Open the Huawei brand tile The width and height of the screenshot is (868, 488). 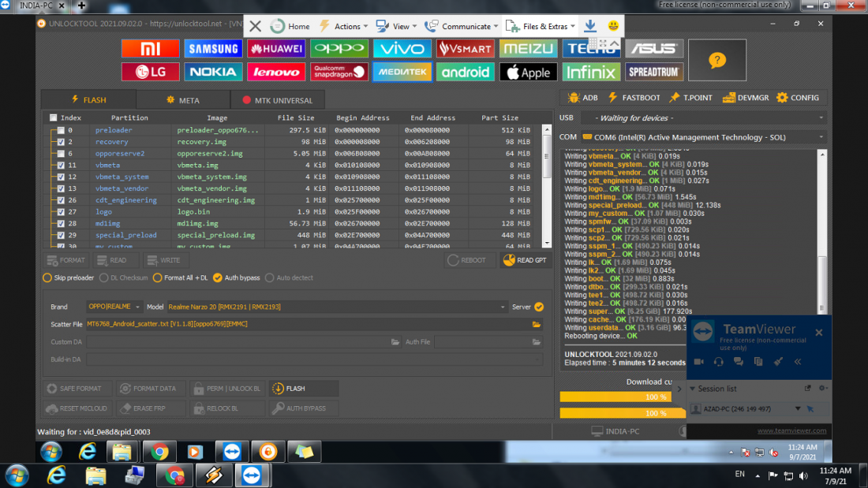point(276,49)
